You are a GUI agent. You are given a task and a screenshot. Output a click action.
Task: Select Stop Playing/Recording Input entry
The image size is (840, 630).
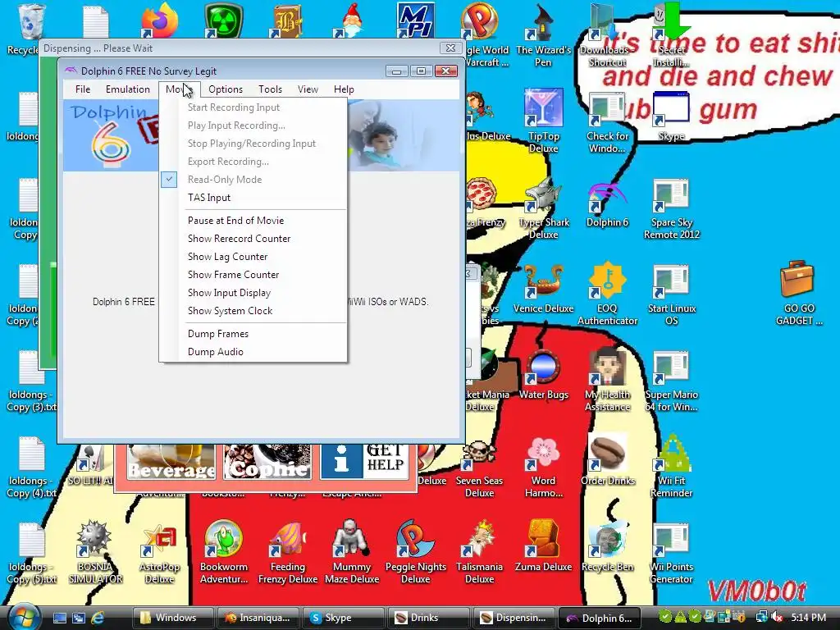coord(253,144)
